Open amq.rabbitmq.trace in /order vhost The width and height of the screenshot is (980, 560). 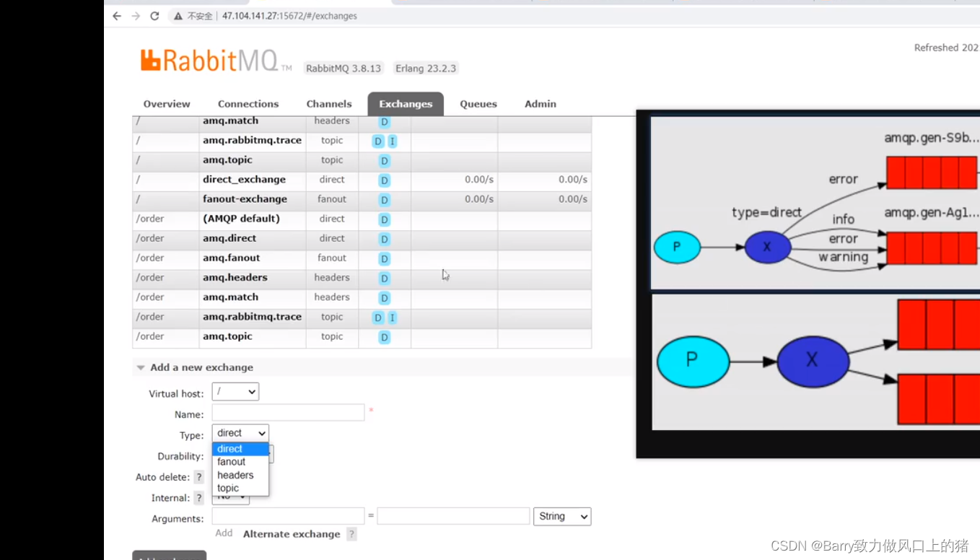pyautogui.click(x=252, y=317)
